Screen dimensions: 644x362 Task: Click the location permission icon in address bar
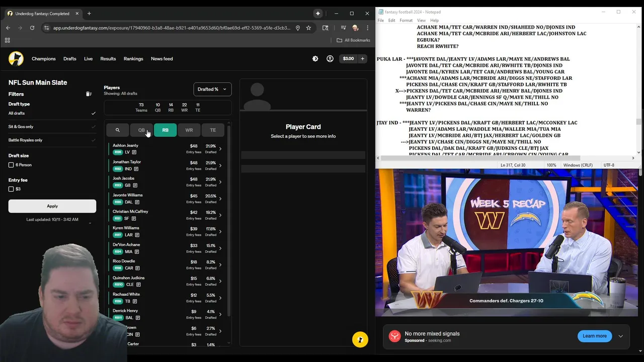coord(297,28)
